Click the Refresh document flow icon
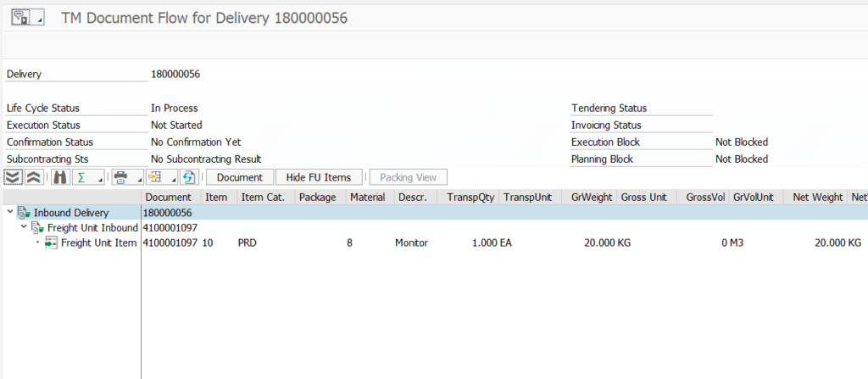The width and height of the screenshot is (868, 379). [x=188, y=177]
